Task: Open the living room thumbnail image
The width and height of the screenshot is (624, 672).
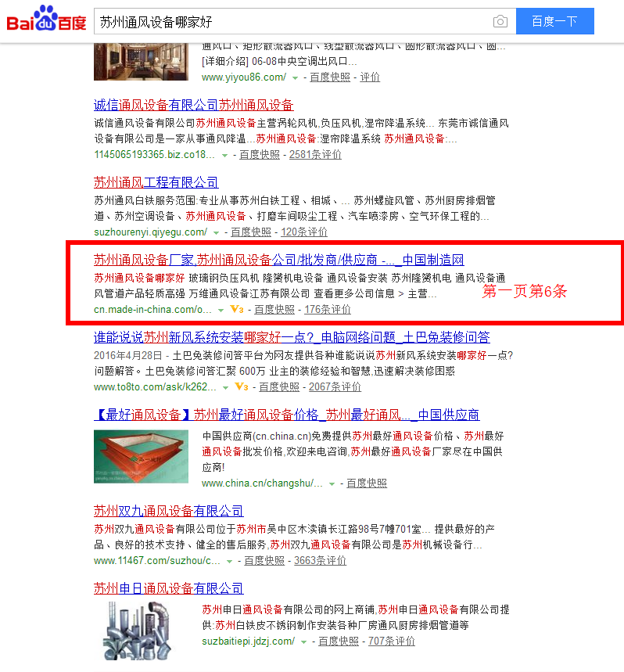Action: 141,62
